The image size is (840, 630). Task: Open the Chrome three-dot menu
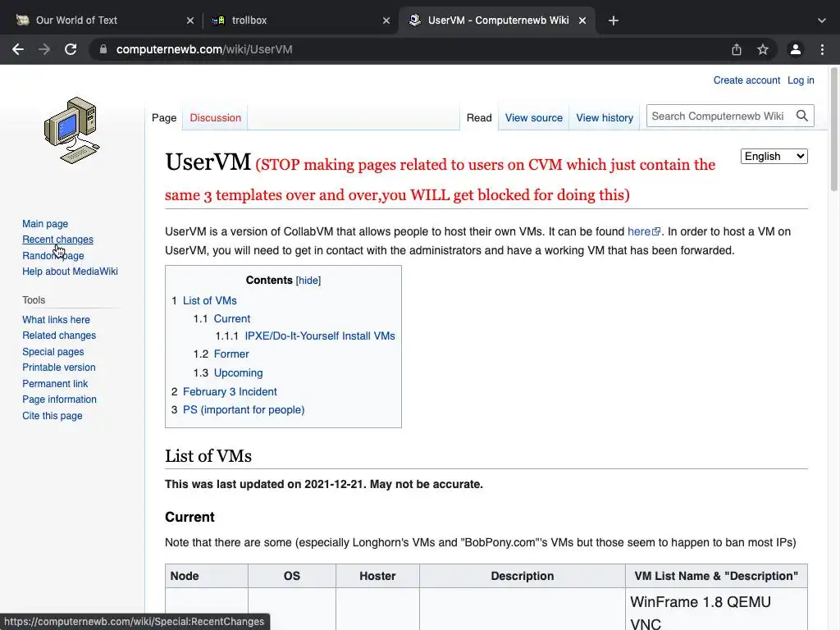coord(822,49)
